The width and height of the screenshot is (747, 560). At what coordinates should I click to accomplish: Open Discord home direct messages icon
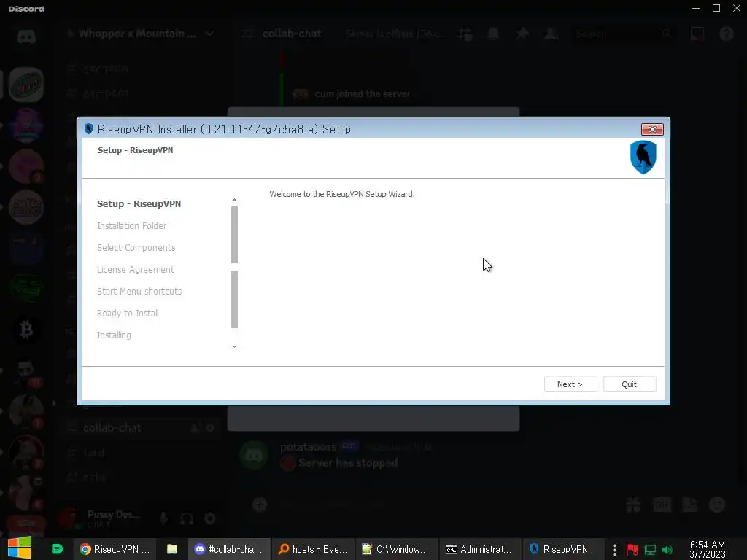(26, 36)
